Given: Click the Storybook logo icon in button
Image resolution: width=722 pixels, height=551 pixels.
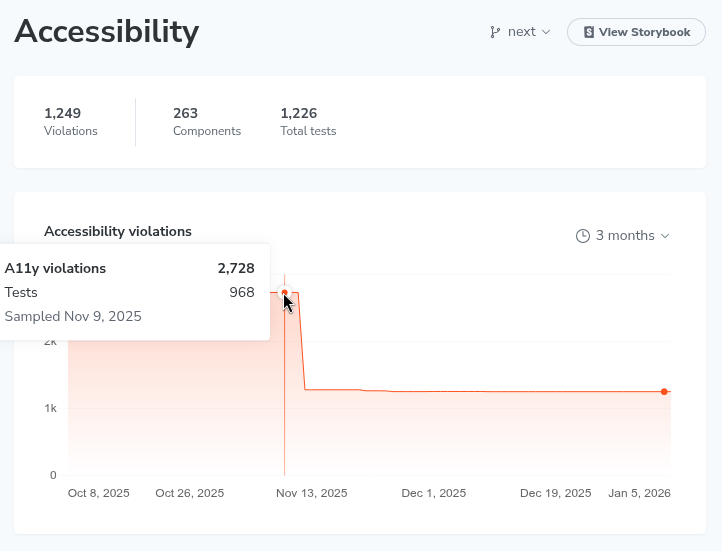Looking at the screenshot, I should coord(589,32).
